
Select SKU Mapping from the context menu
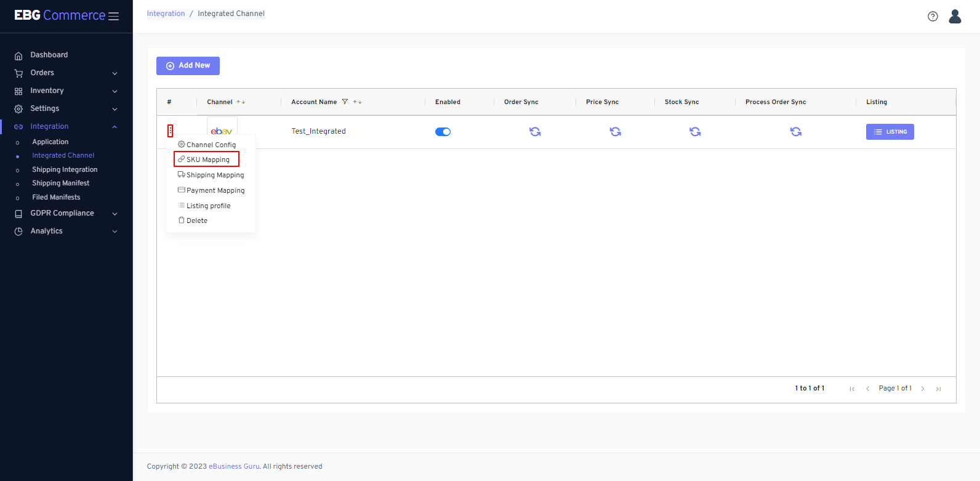tap(207, 160)
